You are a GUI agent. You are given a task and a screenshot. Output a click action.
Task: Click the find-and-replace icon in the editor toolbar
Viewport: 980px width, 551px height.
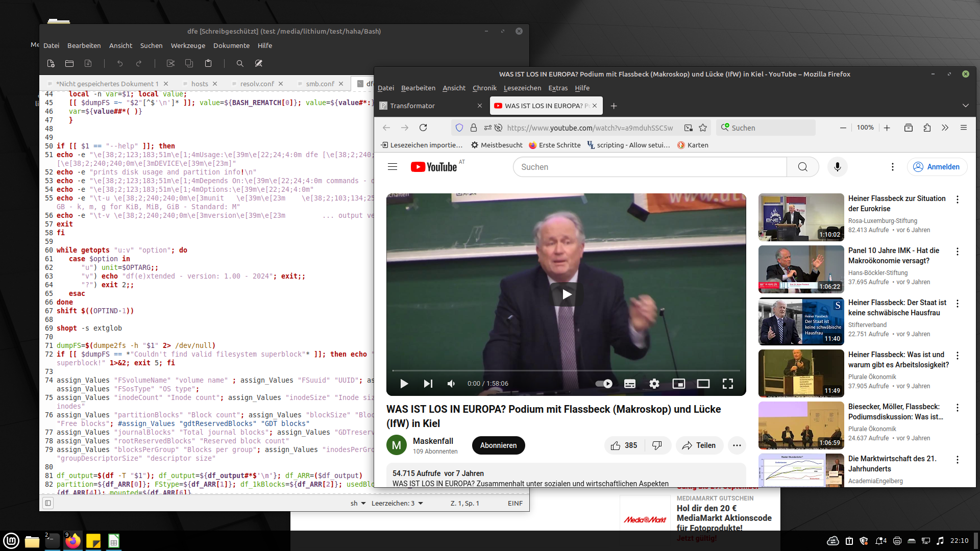259,64
